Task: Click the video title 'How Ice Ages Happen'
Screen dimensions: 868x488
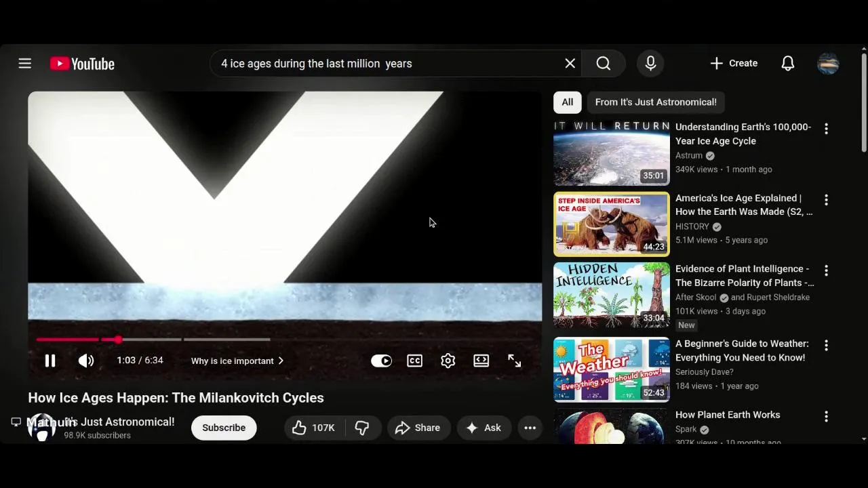Action: point(176,398)
